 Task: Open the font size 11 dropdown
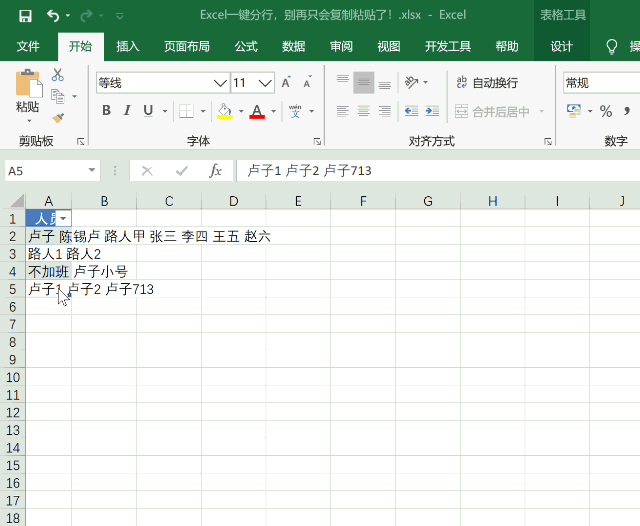[266, 83]
